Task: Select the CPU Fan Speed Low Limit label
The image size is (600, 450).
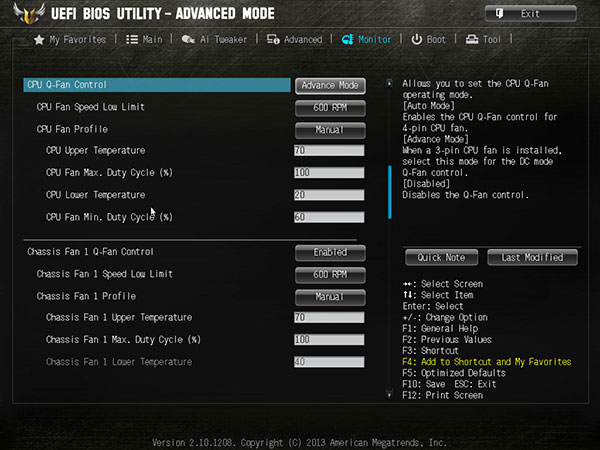Action: tap(91, 107)
